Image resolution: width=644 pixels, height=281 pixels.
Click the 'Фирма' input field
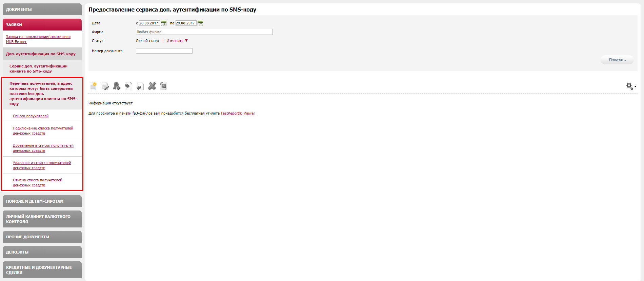coord(204,32)
